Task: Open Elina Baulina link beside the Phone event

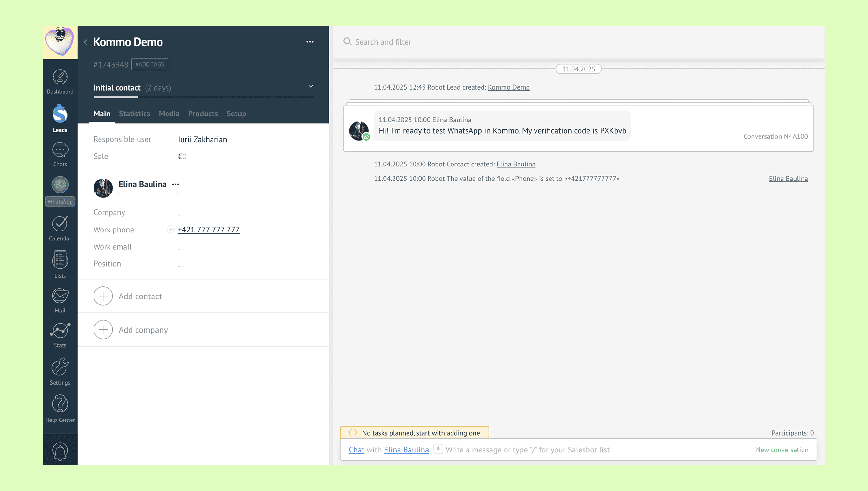Action: click(788, 179)
